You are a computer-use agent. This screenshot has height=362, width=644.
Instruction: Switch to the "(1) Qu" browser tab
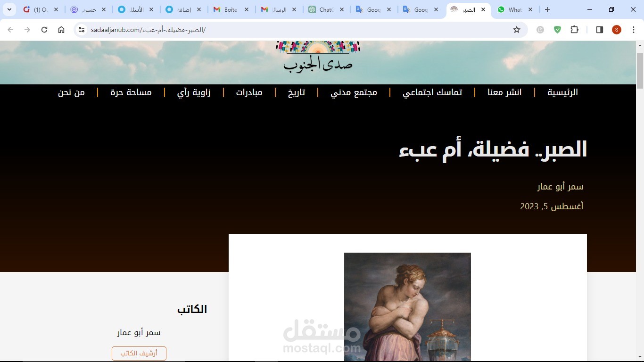click(x=40, y=9)
